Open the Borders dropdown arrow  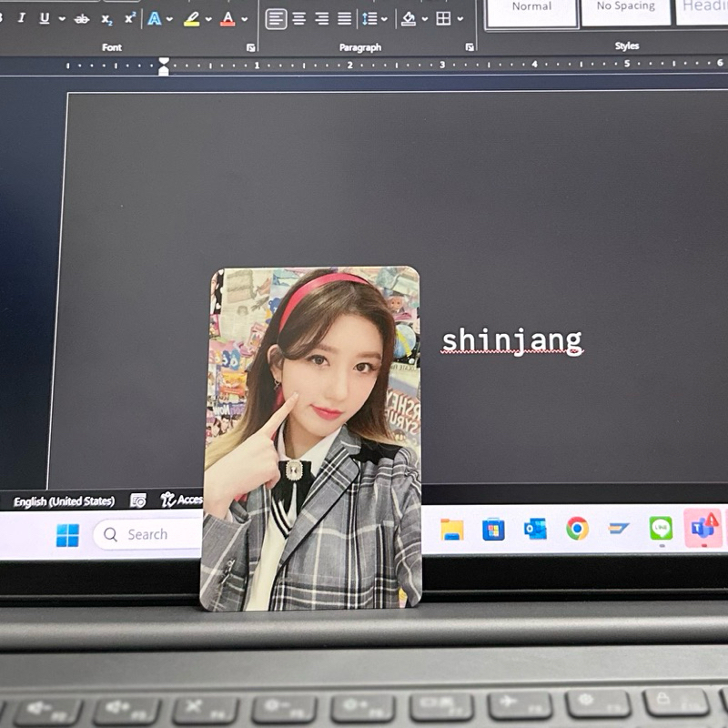(x=460, y=19)
